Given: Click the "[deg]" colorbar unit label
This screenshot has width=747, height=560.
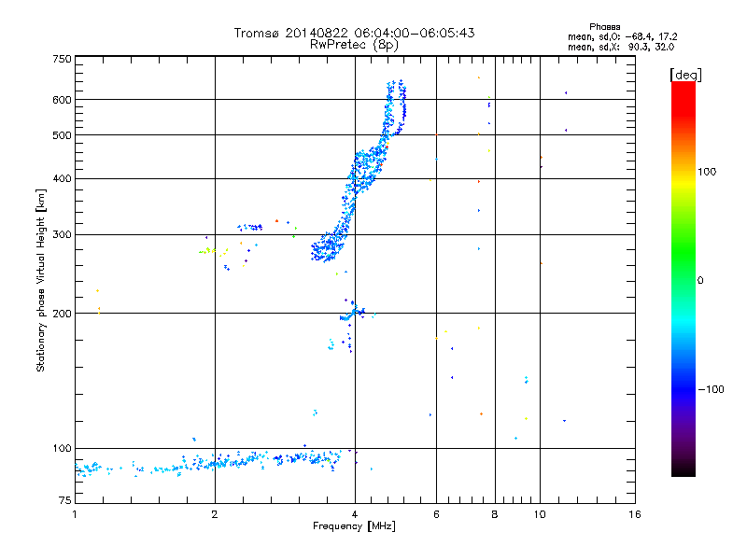Looking at the screenshot, I should point(685,75).
